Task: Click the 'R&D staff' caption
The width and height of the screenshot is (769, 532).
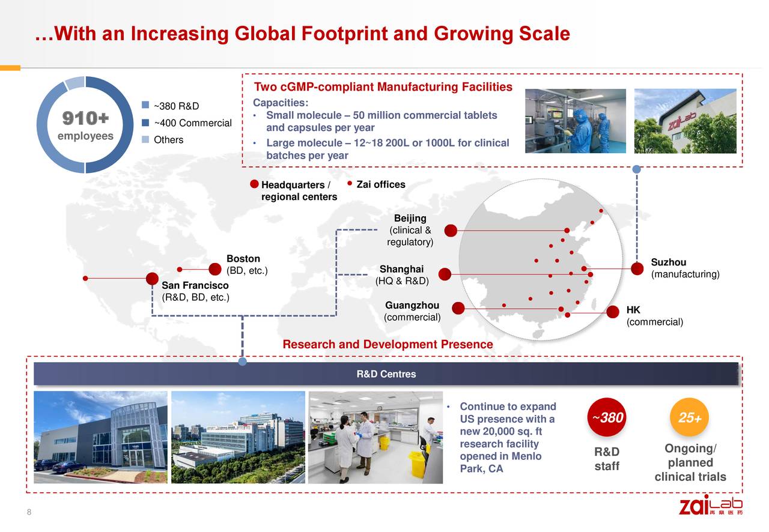Action: point(607,459)
